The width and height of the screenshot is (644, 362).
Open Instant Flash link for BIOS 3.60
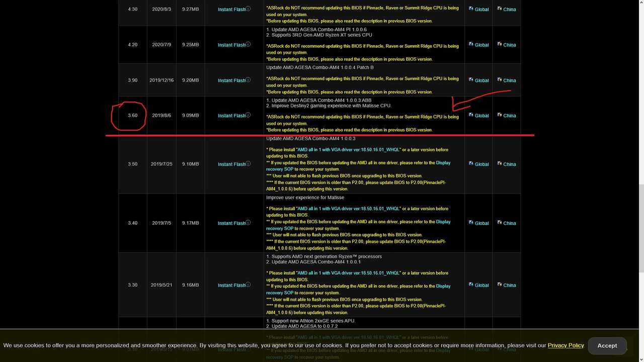tap(231, 116)
